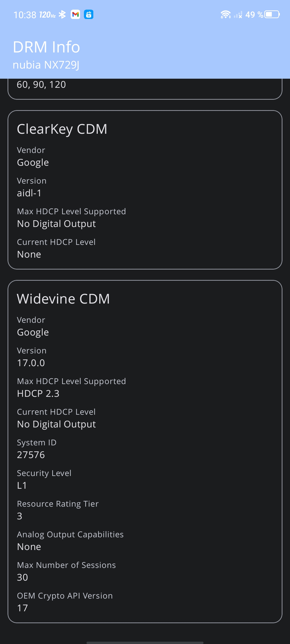Screen dimensions: 290x644
Task: Select the nubia NX729J device subtitle
Action: click(46, 65)
